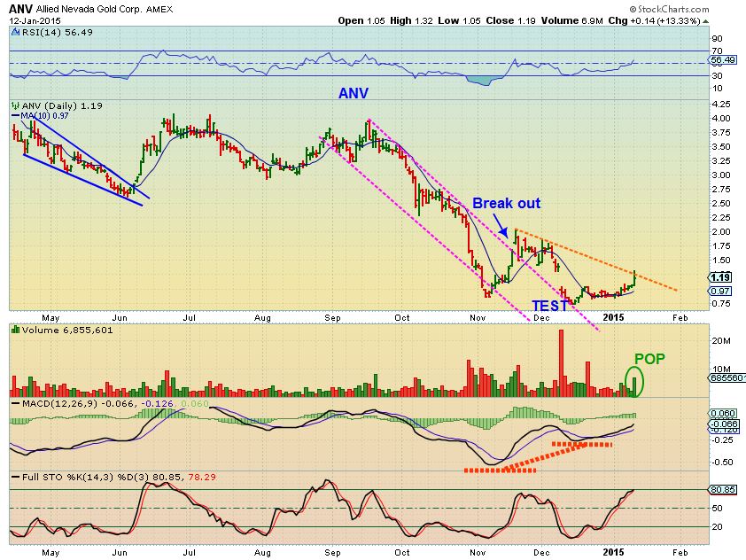The image size is (746, 560).
Task: Click the Volume 6,855,601 legend text
Action: [x=67, y=330]
